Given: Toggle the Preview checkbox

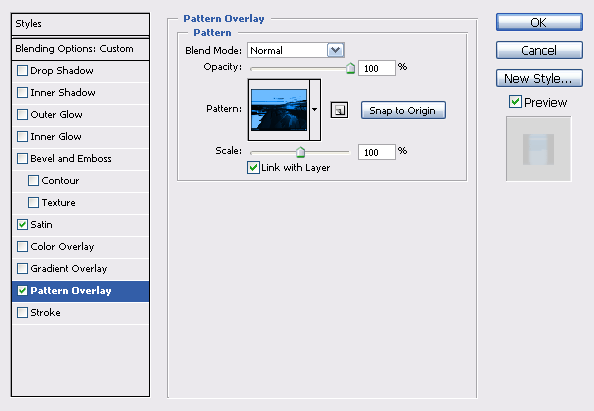Looking at the screenshot, I should pos(515,102).
